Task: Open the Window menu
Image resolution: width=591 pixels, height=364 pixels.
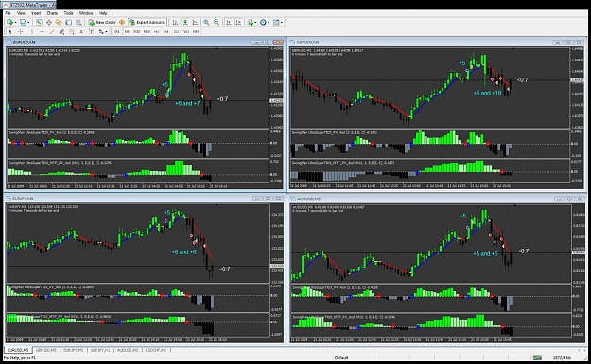Action: click(86, 13)
